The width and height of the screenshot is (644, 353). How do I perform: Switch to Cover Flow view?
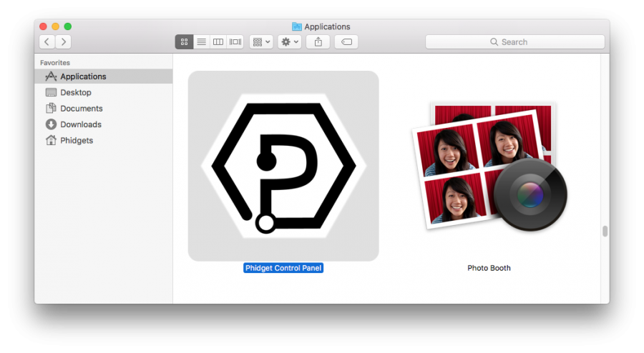click(235, 42)
